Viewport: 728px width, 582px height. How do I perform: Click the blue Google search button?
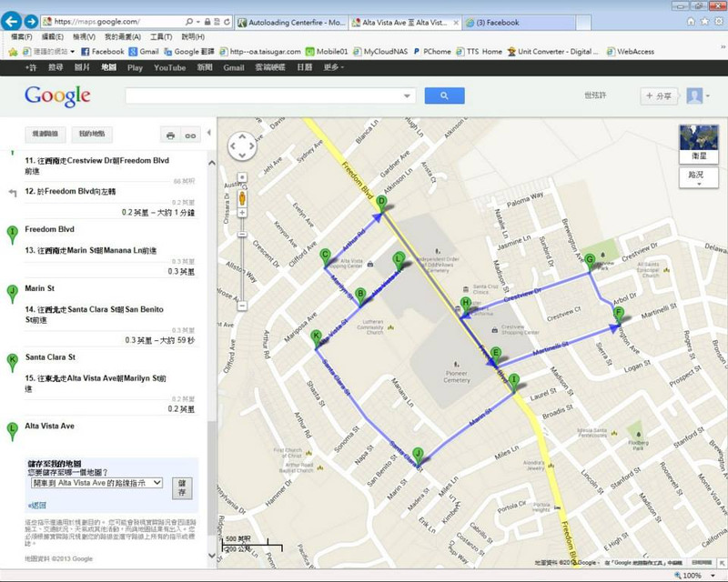444,95
